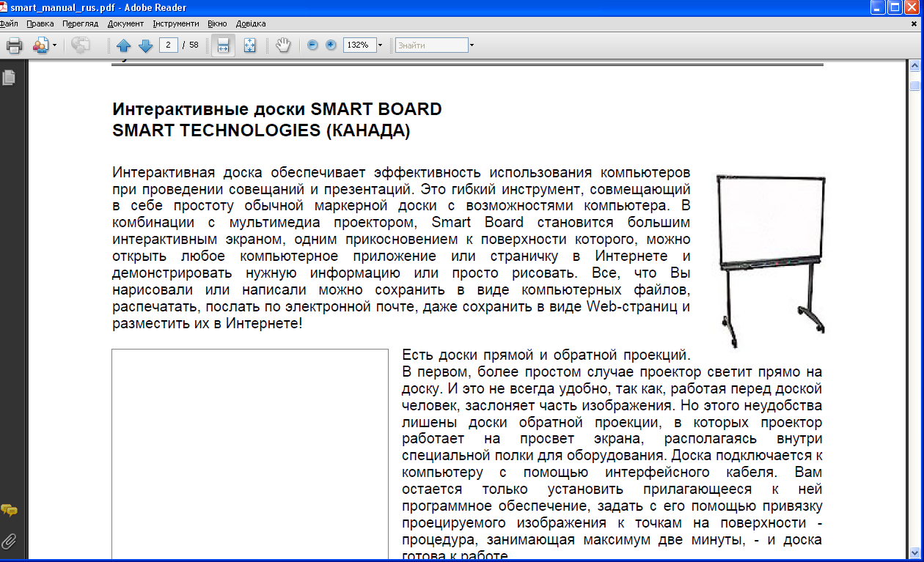Viewport: 924px width, 562px height.
Task: Maximize the Adobe Reader window
Action: 895,7
